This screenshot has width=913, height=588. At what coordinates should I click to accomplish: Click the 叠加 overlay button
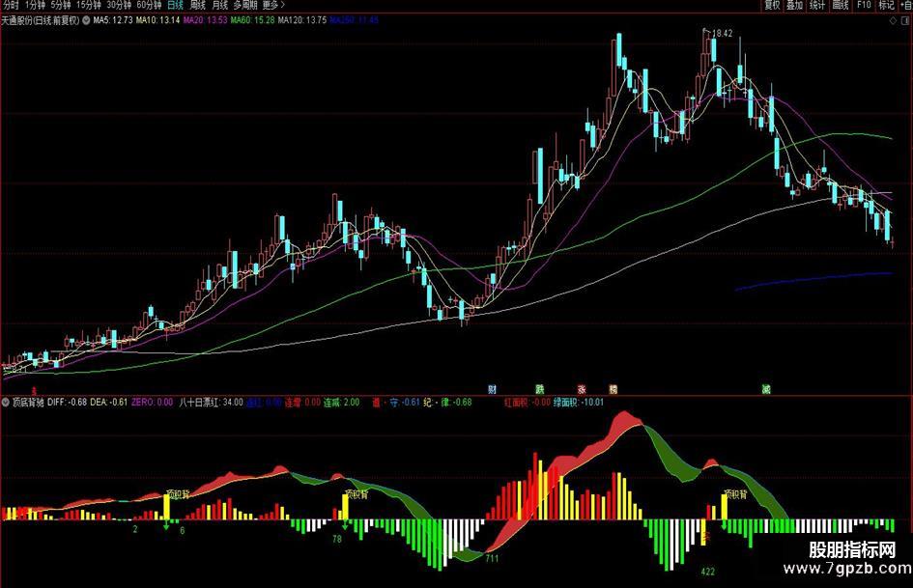point(795,5)
